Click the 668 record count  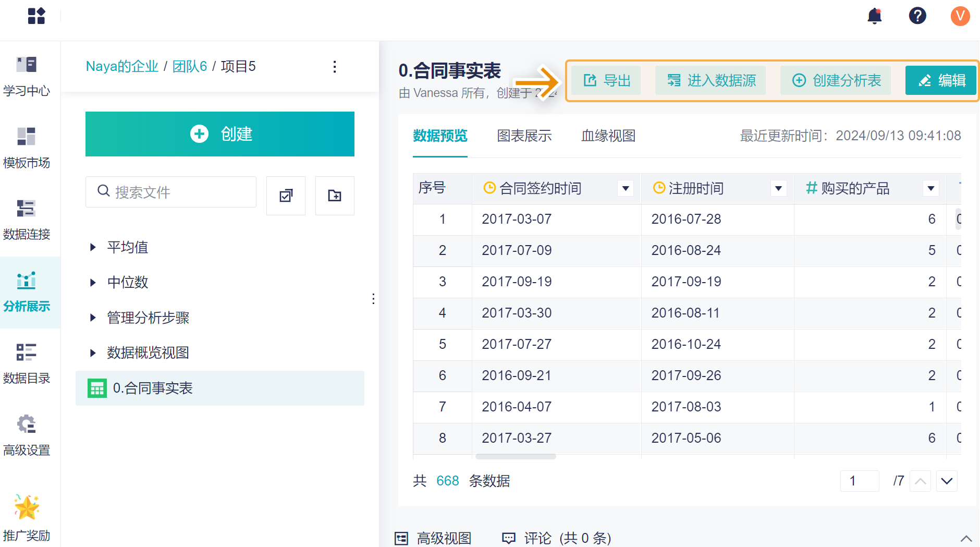click(x=447, y=481)
